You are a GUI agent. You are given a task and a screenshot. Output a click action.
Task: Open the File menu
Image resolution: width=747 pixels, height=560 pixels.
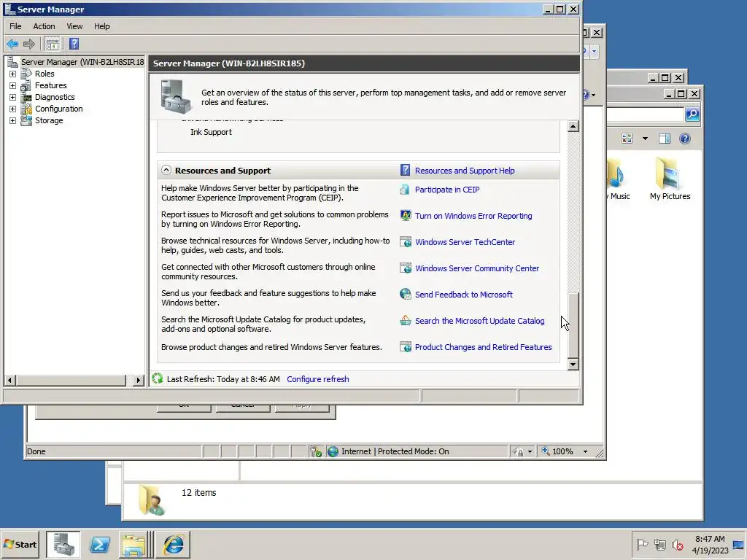pyautogui.click(x=15, y=26)
